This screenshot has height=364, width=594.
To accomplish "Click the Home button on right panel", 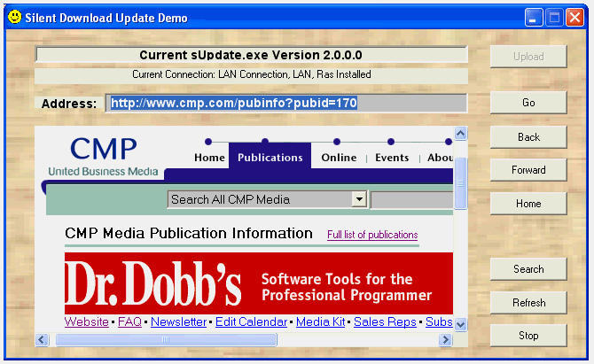I will [528, 204].
